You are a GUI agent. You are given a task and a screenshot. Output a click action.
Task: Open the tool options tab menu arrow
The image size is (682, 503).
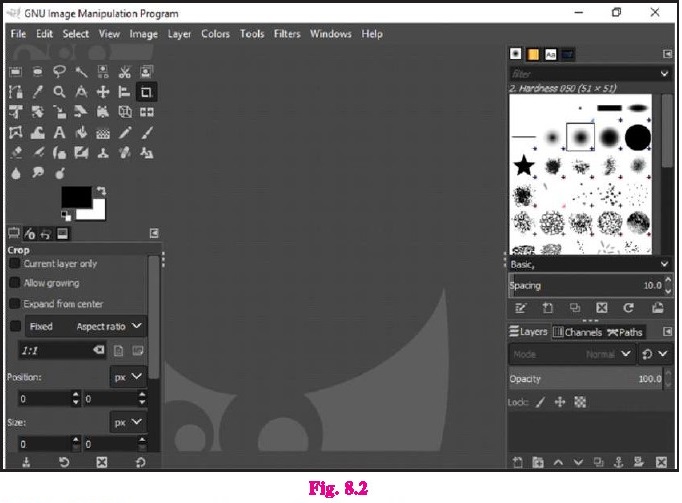tap(154, 233)
